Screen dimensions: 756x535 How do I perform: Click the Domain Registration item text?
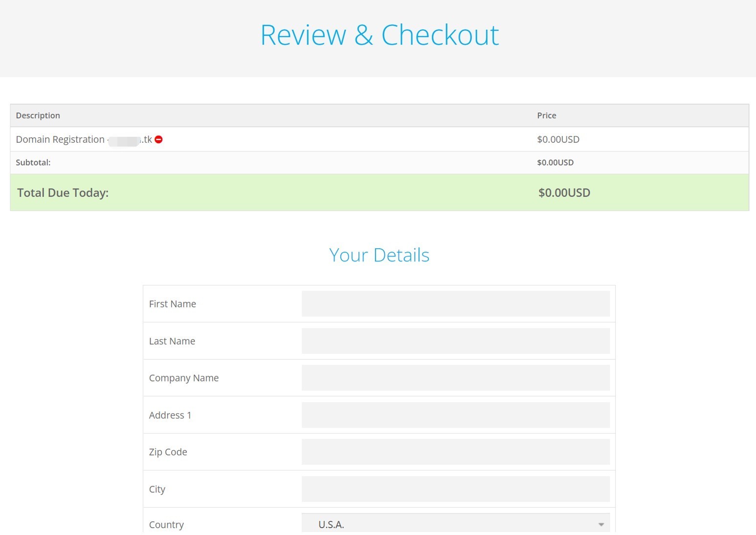[60, 140]
